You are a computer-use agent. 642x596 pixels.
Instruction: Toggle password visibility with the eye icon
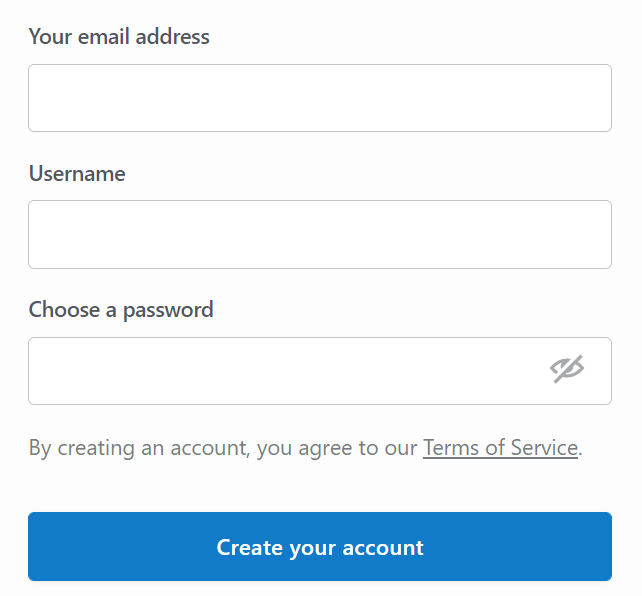coord(567,370)
